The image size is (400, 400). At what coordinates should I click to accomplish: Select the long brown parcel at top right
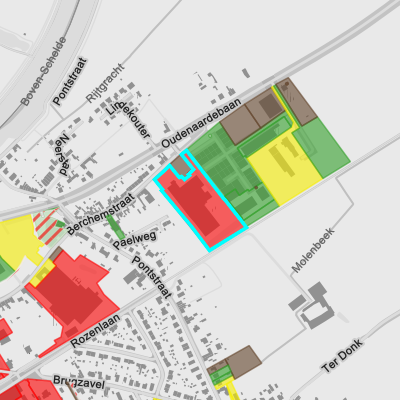(x=296, y=101)
